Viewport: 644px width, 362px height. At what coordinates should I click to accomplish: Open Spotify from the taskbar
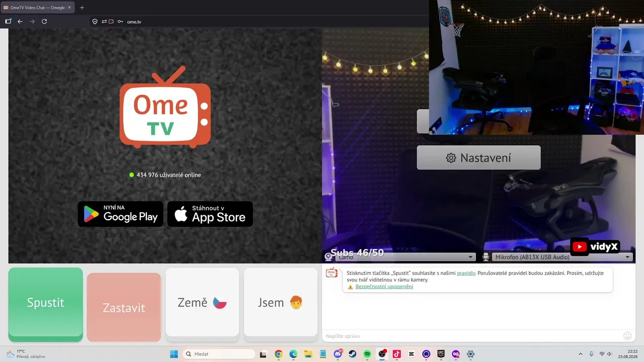click(367, 354)
